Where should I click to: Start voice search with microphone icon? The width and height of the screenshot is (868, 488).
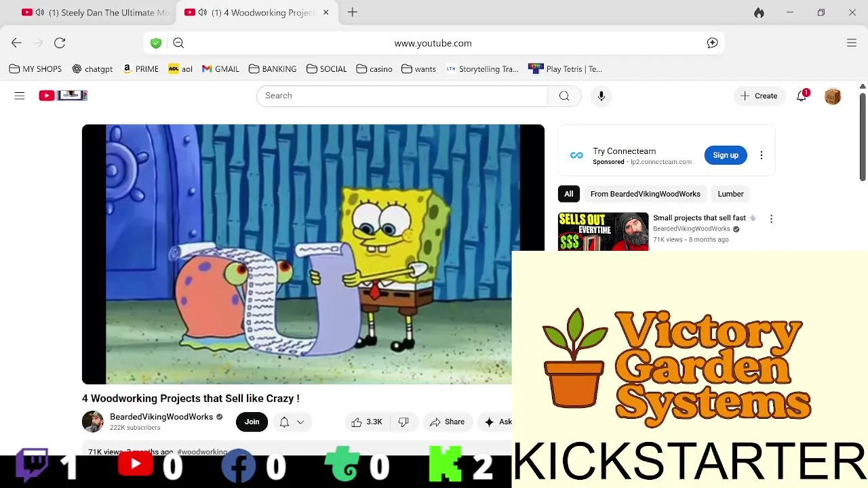pos(601,96)
